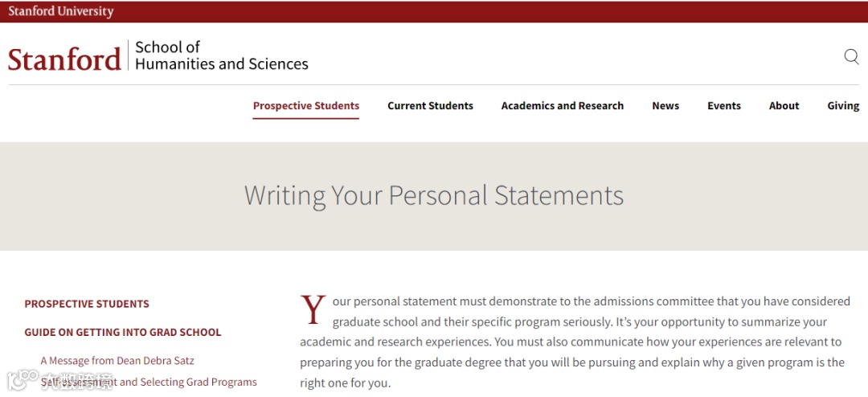
Task: Open Guide on Getting Into Grad School
Action: 123,332
